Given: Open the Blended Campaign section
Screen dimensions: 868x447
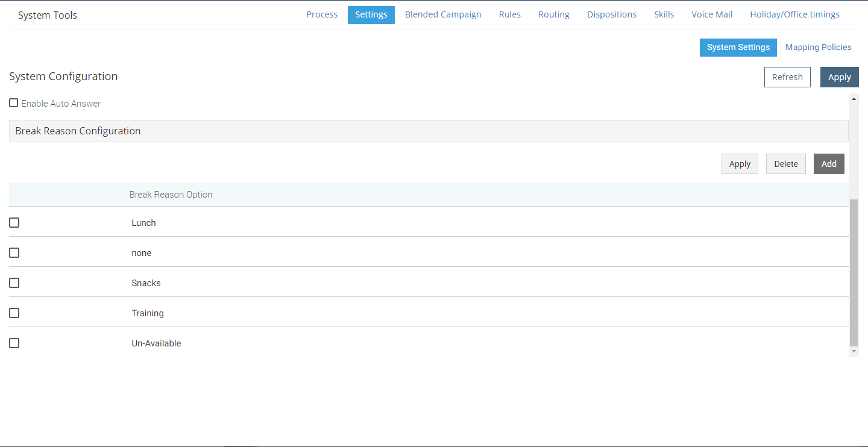Looking at the screenshot, I should [x=443, y=14].
